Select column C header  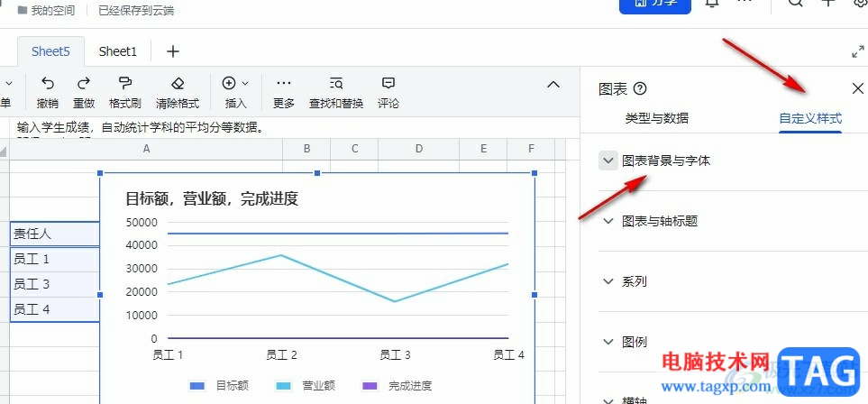pyautogui.click(x=355, y=149)
